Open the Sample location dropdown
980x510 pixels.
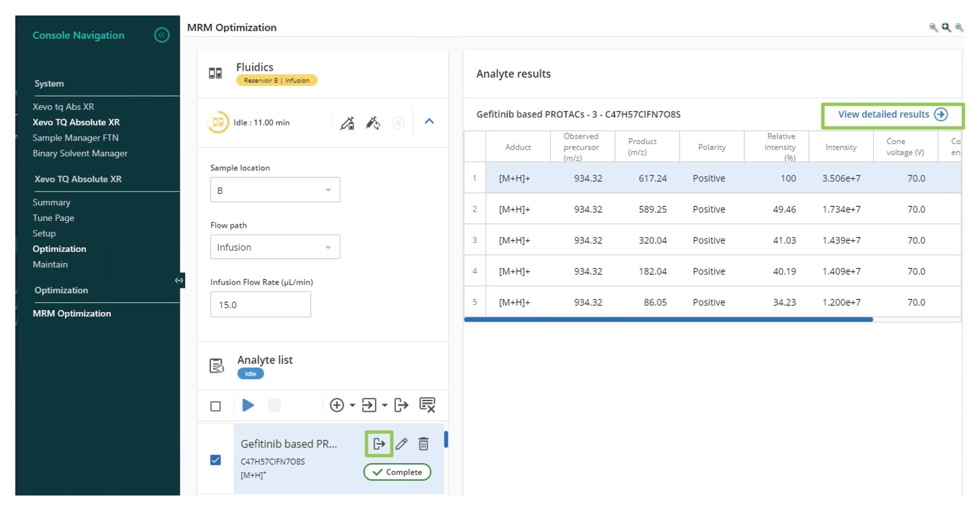click(x=275, y=190)
